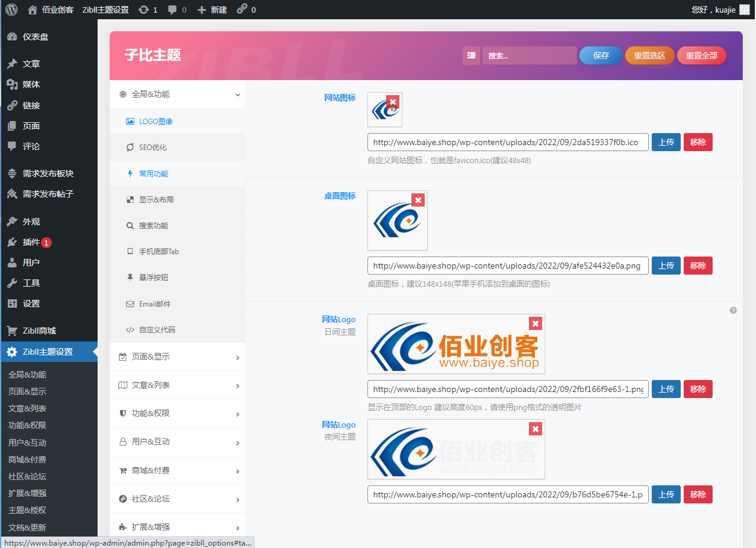Click the 保存 button
Image resolution: width=756 pixels, height=548 pixels.
coord(601,55)
